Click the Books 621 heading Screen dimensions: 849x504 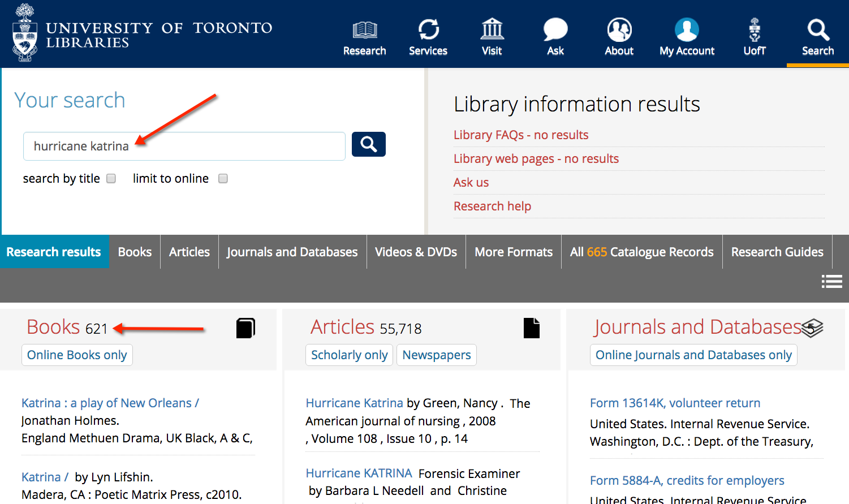67,328
